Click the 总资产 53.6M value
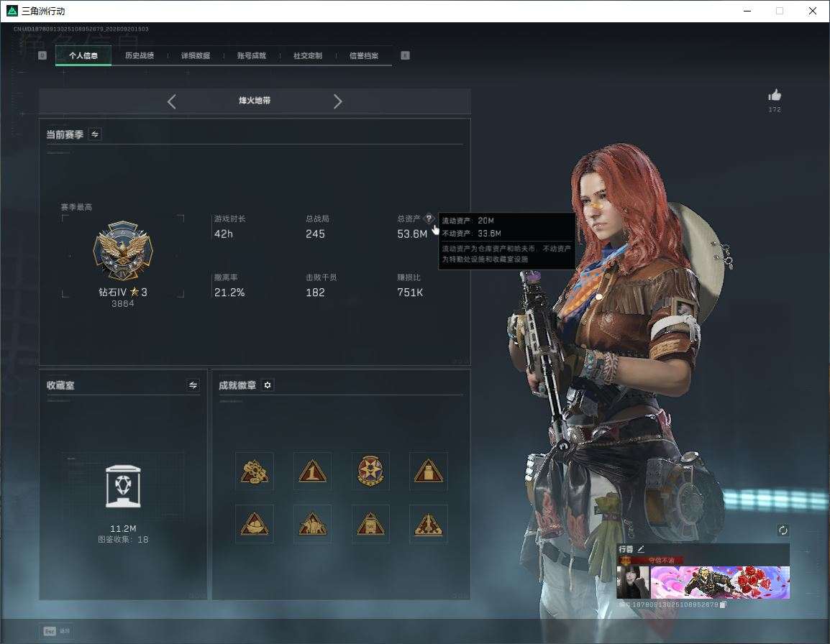 412,234
